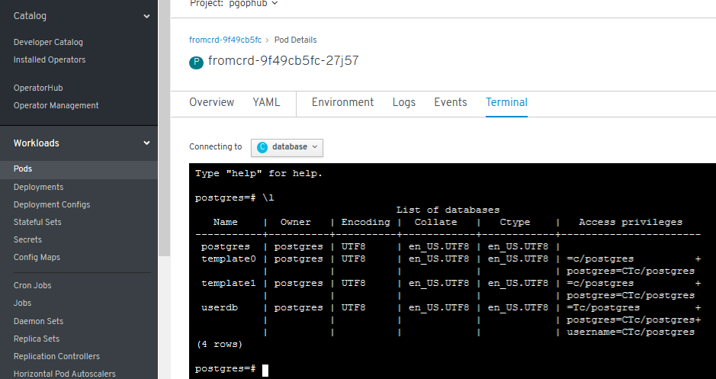This screenshot has height=379, width=716.
Task: Collapse the Catalog section chevron
Action: (x=147, y=16)
